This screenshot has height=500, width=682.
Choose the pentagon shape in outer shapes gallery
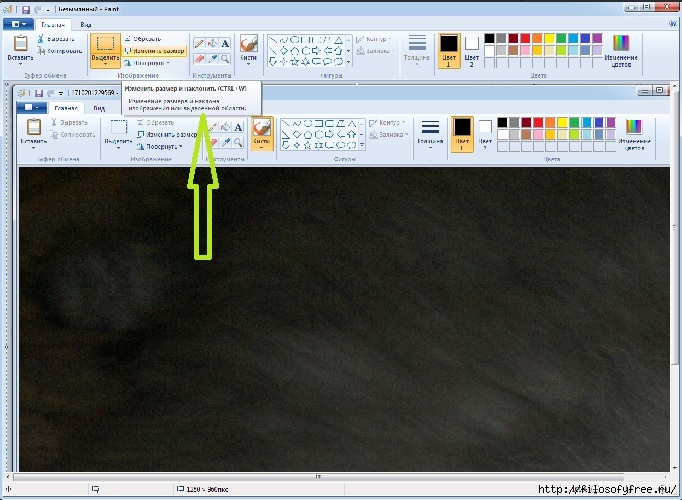(x=295, y=50)
